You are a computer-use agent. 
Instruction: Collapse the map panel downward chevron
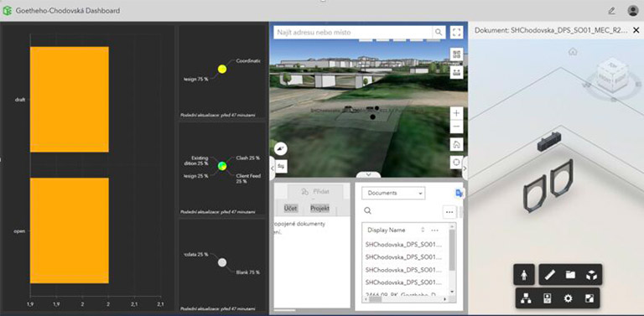[x=368, y=175]
